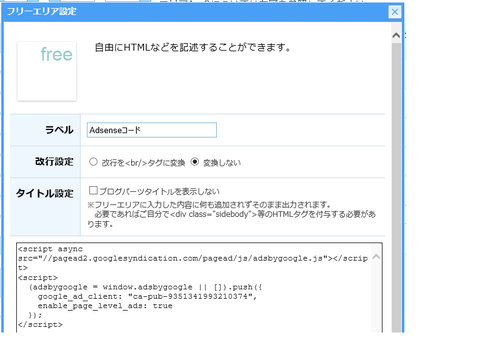Click inside the HTML code textarea
Viewport: 480px width, 360px height.
[x=199, y=287]
